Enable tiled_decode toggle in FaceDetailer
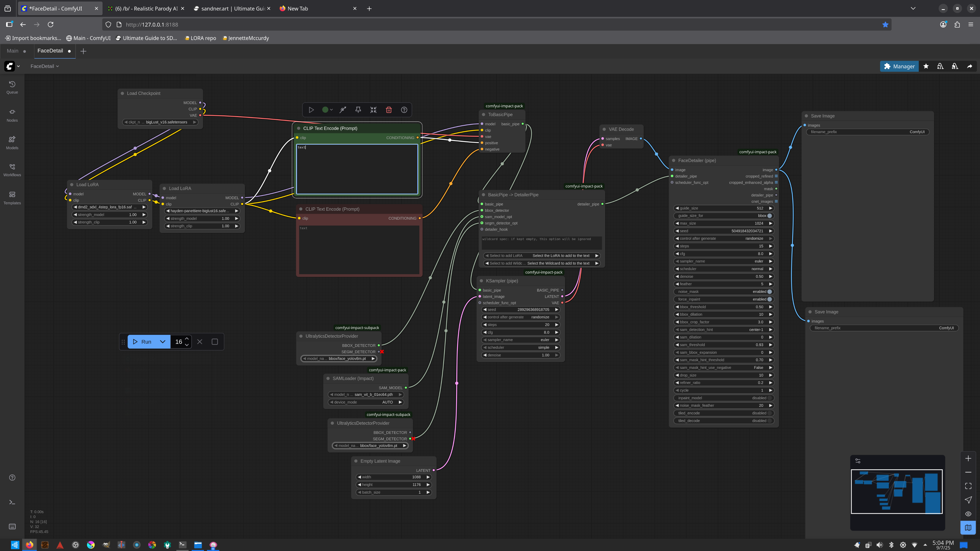Screen dimensions: 980x551 (x=770, y=421)
